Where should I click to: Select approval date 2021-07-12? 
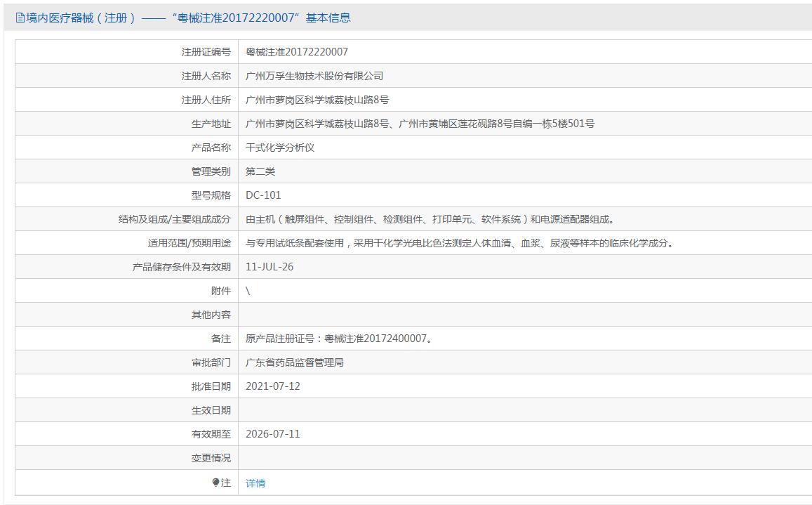click(x=273, y=386)
